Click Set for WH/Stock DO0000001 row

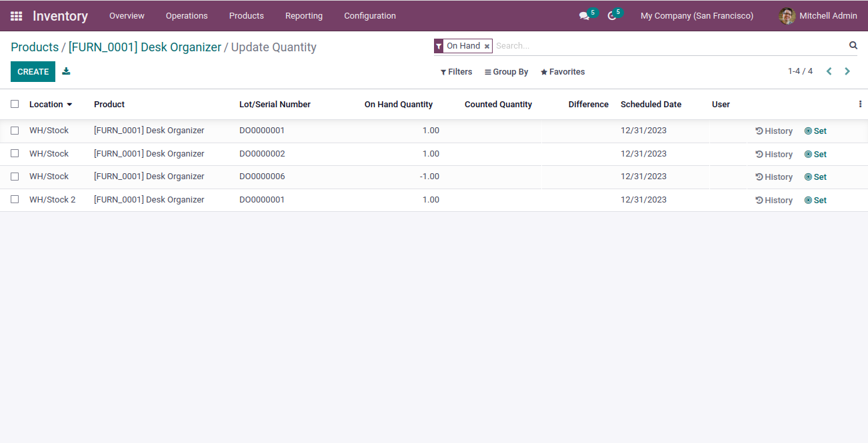[x=815, y=131]
